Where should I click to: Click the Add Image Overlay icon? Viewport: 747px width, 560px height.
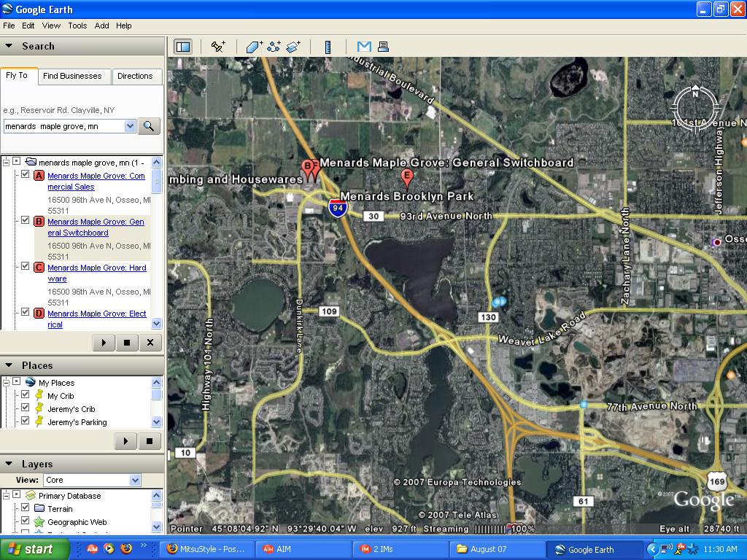(x=293, y=47)
